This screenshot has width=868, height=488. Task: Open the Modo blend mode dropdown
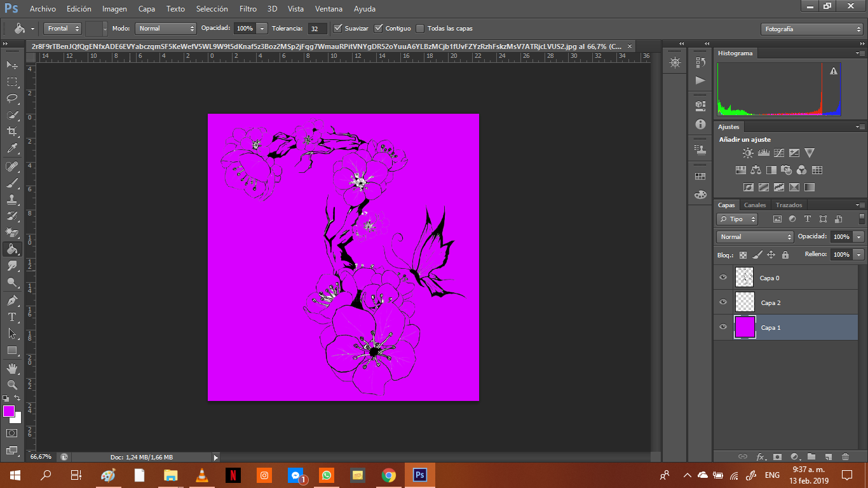pyautogui.click(x=166, y=28)
